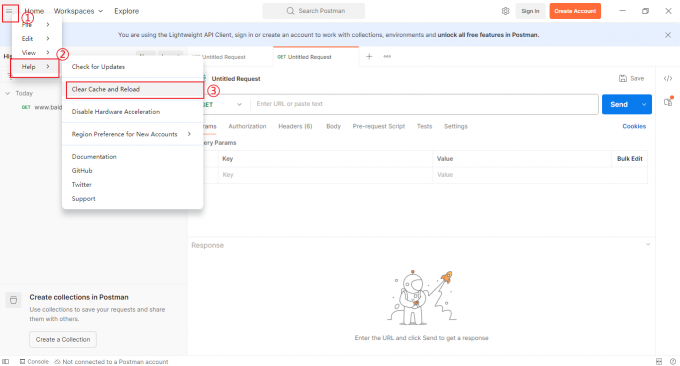Open the Workspaces dropdown
680x366 pixels.
pyautogui.click(x=78, y=11)
